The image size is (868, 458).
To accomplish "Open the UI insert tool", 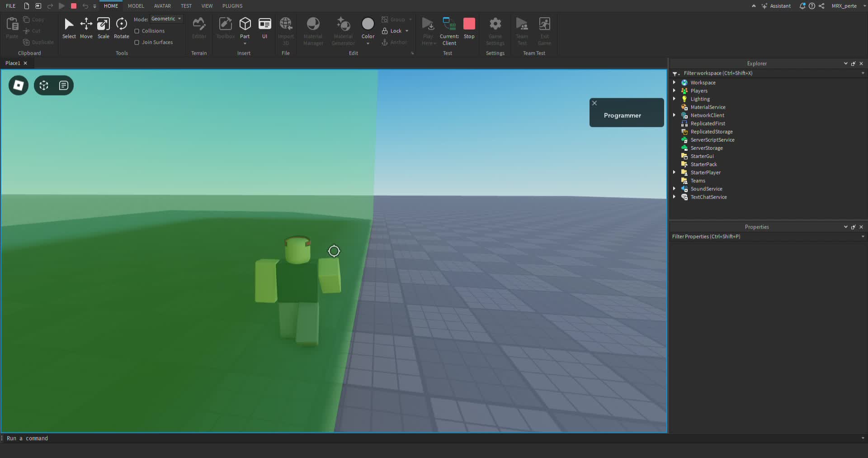I will tap(264, 28).
